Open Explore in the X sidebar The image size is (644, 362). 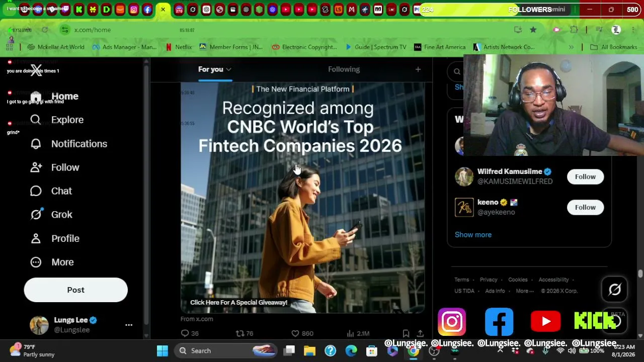tap(57, 120)
